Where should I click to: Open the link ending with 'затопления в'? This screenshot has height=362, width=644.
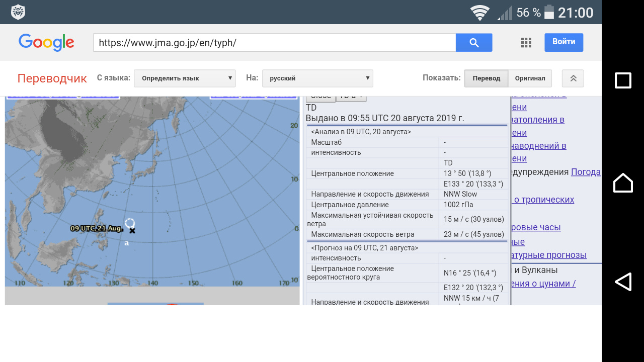[537, 120]
